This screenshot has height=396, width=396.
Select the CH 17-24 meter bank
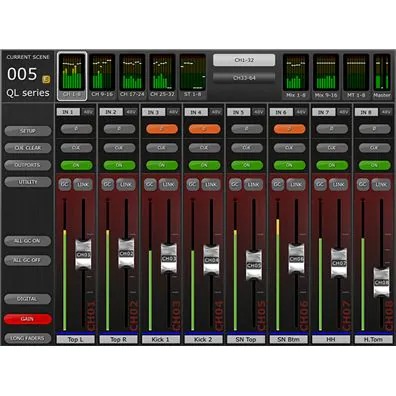(x=132, y=76)
